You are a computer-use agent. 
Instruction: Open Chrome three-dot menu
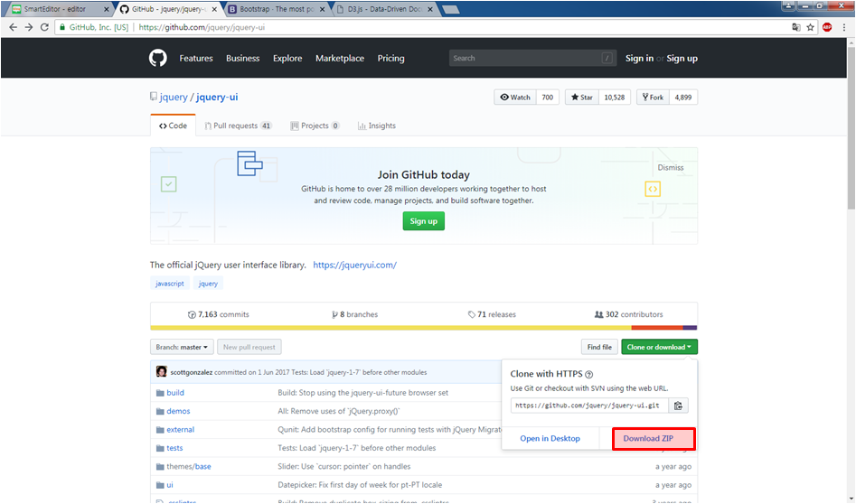(844, 27)
